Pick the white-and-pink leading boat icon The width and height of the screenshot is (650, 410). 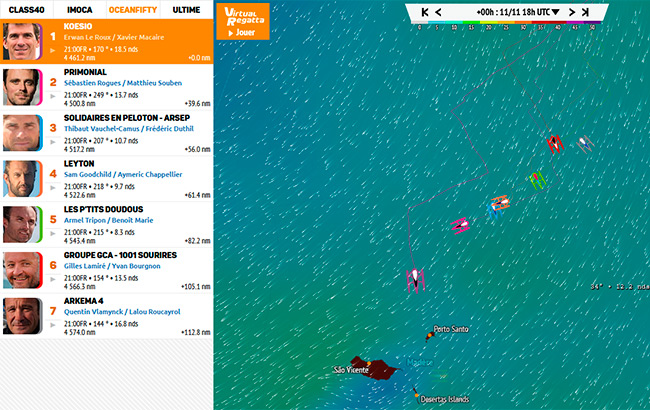(x=415, y=277)
